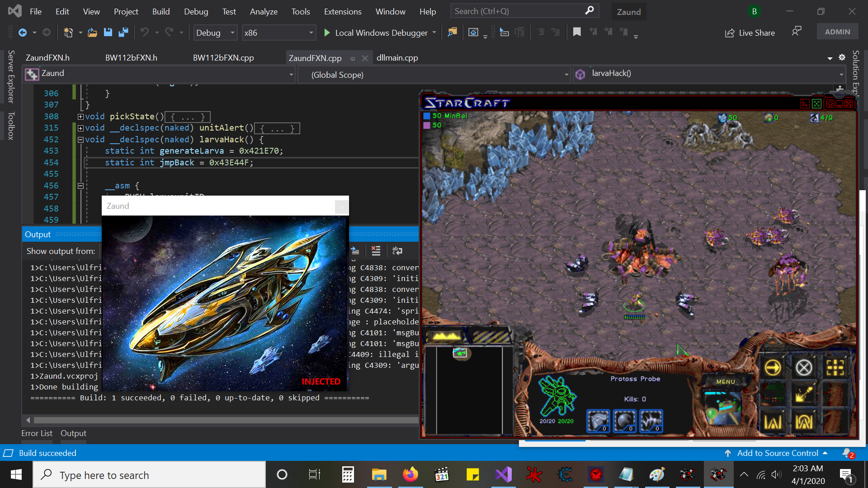The image size is (868, 488).
Task: Show hidden tabs dropdown arrow
Action: [830, 58]
